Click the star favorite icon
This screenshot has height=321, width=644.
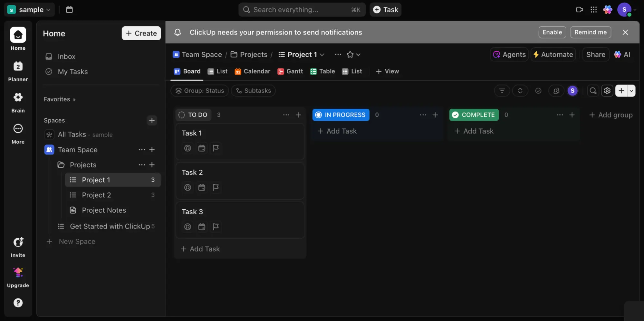(x=350, y=55)
